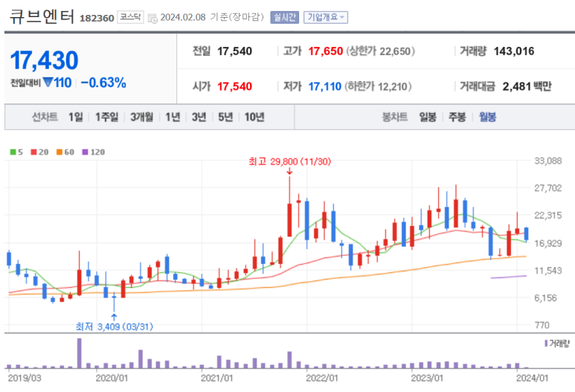Image resolution: width=575 pixels, height=392 pixels.
Task: Switch to the 주봉 weekly candle chart
Action: coord(457,117)
